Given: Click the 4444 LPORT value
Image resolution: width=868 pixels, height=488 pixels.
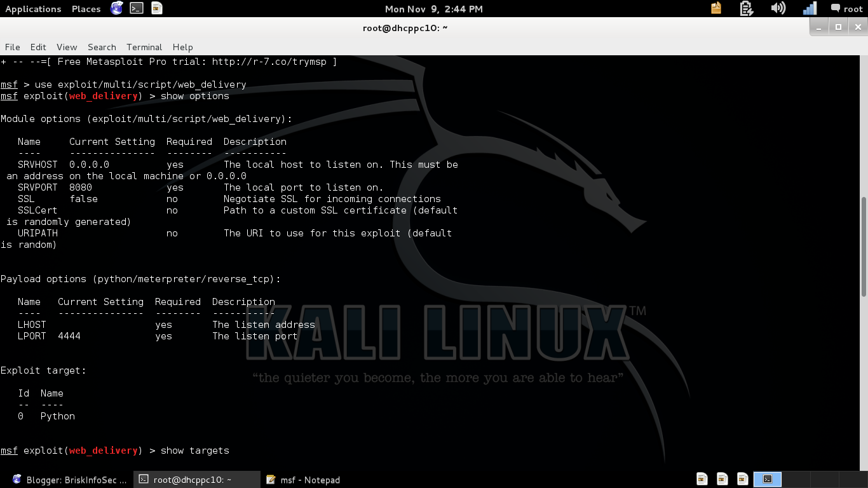Looking at the screenshot, I should click(x=69, y=336).
